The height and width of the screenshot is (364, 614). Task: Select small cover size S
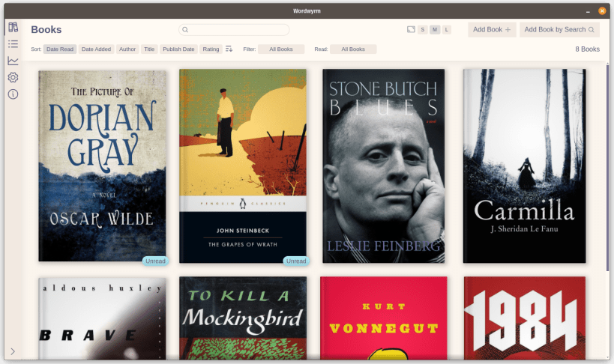423,29
